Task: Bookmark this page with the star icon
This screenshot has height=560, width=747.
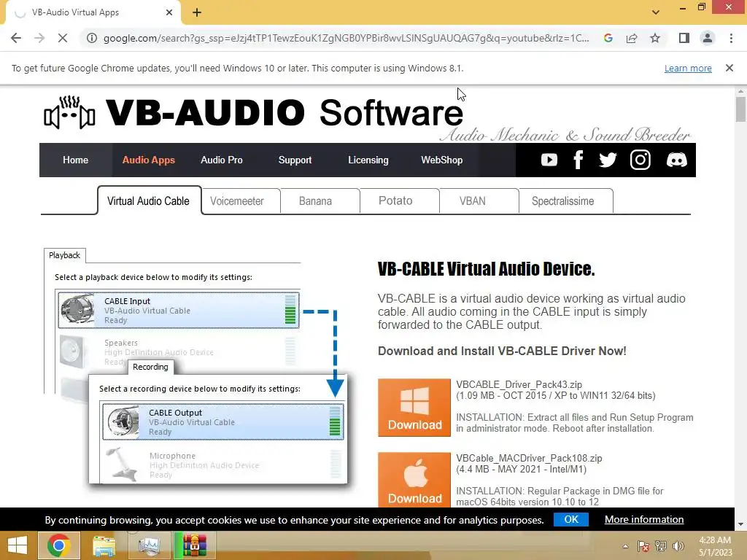Action: 655,38
